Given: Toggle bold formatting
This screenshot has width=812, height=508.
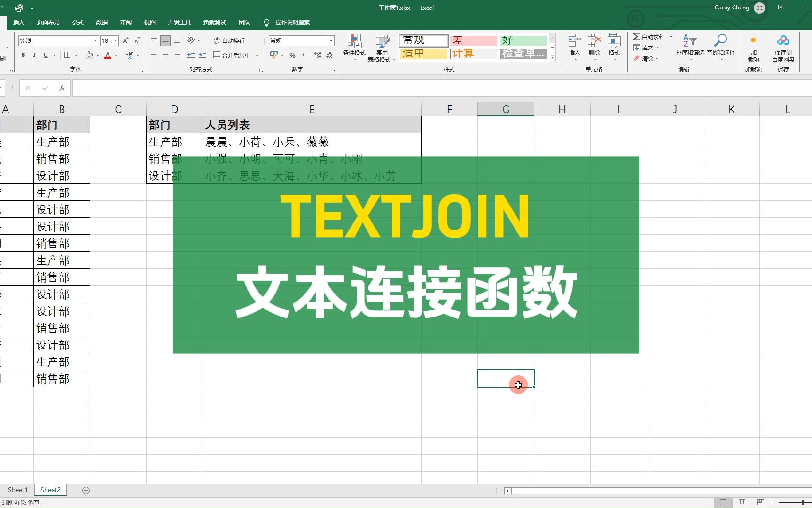Looking at the screenshot, I should pos(23,55).
